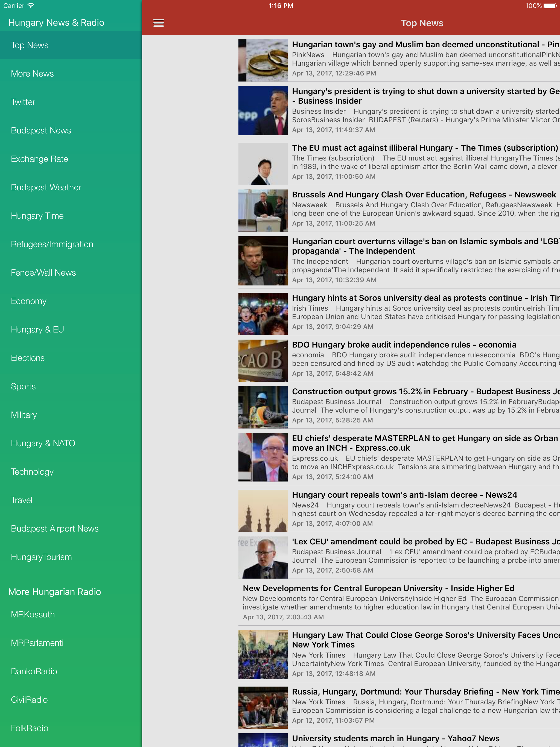Tap timestamp Apr 12, 2017, 11:03:57 PM
560x747 pixels.
pos(333,720)
